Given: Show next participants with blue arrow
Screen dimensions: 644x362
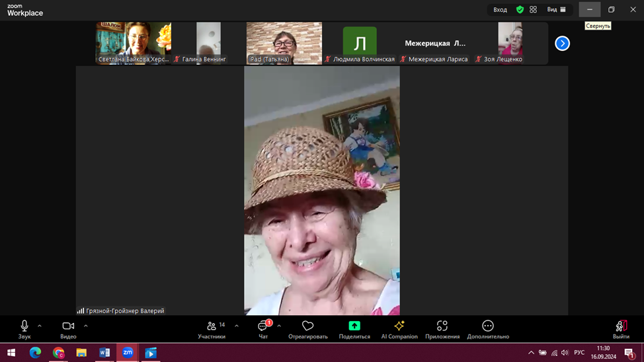Looking at the screenshot, I should click(x=562, y=44).
